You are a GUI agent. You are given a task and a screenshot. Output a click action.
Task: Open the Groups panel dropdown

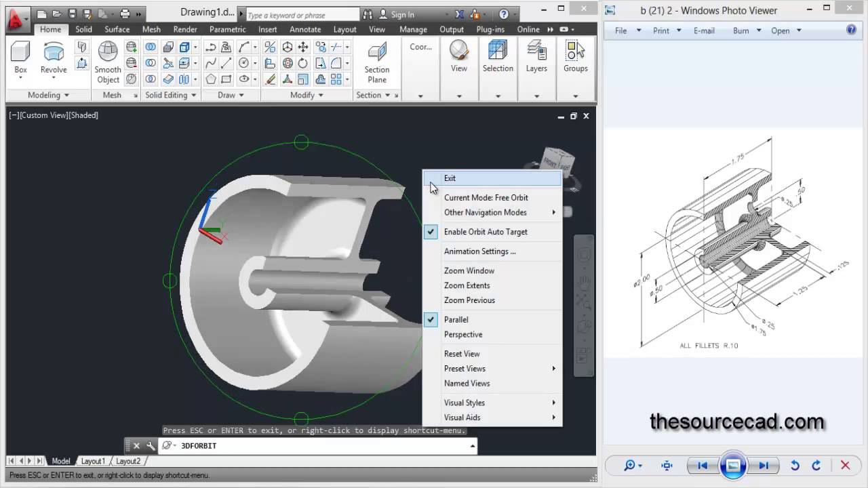576,96
